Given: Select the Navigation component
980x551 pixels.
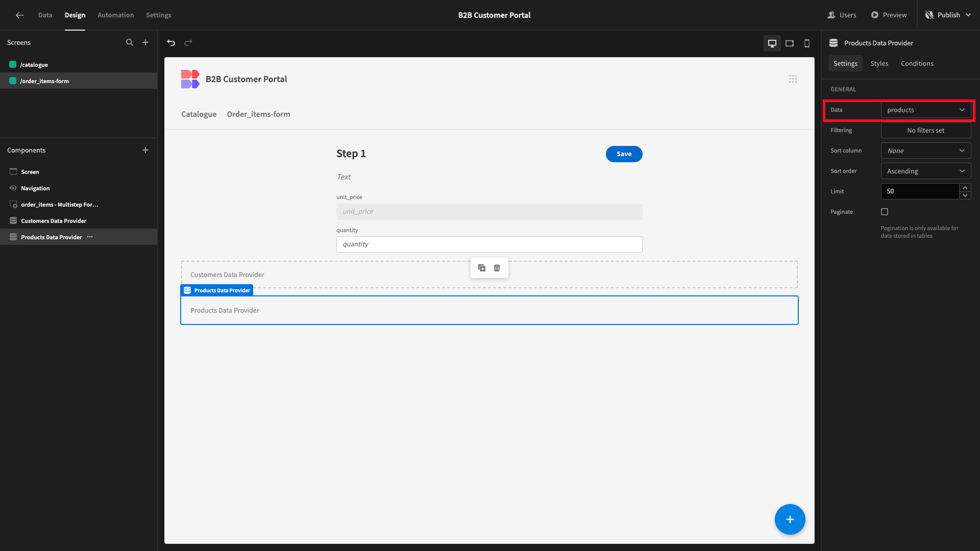Looking at the screenshot, I should pos(79,188).
